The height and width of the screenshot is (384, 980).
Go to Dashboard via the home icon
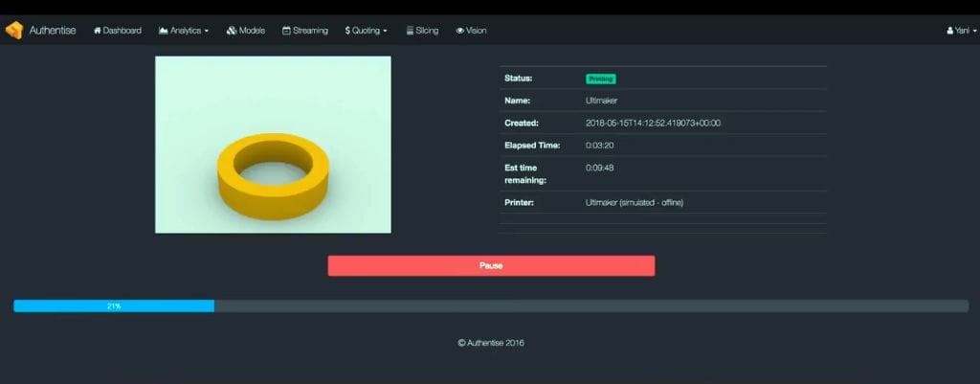(x=98, y=31)
